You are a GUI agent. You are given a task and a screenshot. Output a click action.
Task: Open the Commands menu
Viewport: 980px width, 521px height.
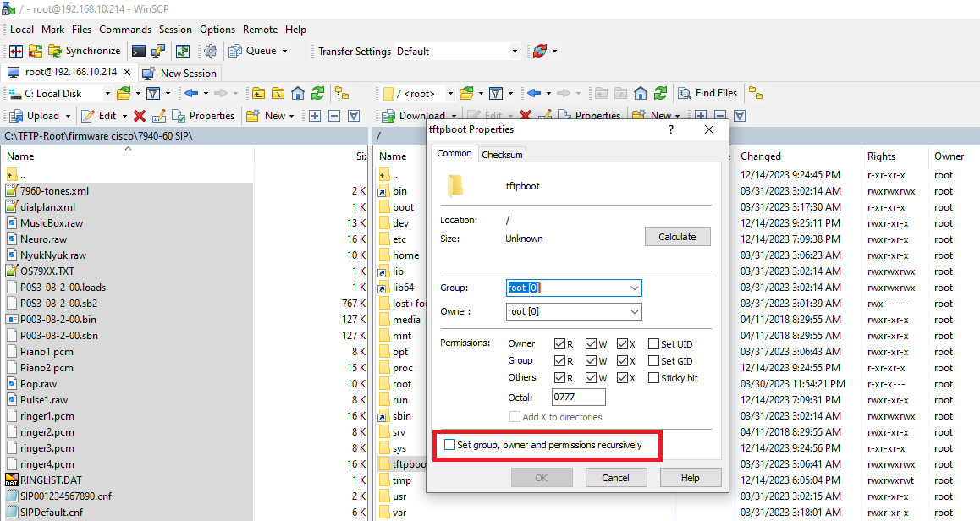click(125, 30)
